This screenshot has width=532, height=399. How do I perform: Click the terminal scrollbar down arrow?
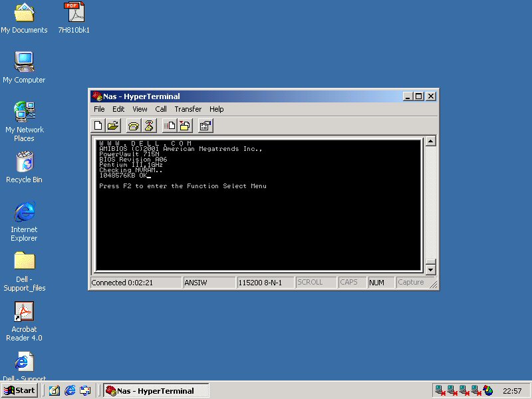tap(430, 270)
